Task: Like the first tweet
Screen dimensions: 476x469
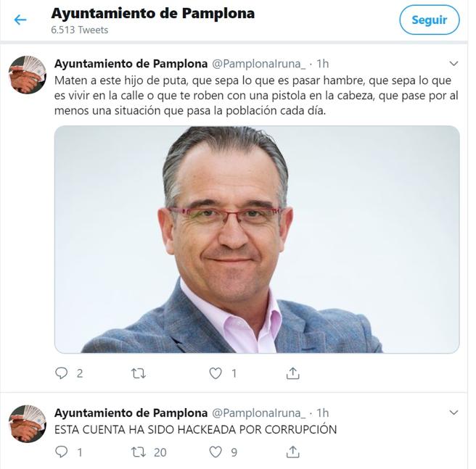Action: pyautogui.click(x=216, y=373)
